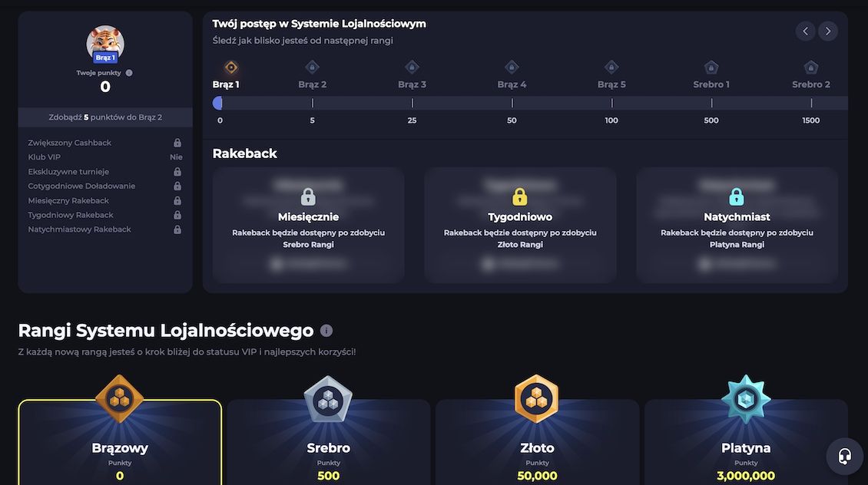Click the tiger profile avatar
Screen dimensions: 868x485
click(x=105, y=43)
